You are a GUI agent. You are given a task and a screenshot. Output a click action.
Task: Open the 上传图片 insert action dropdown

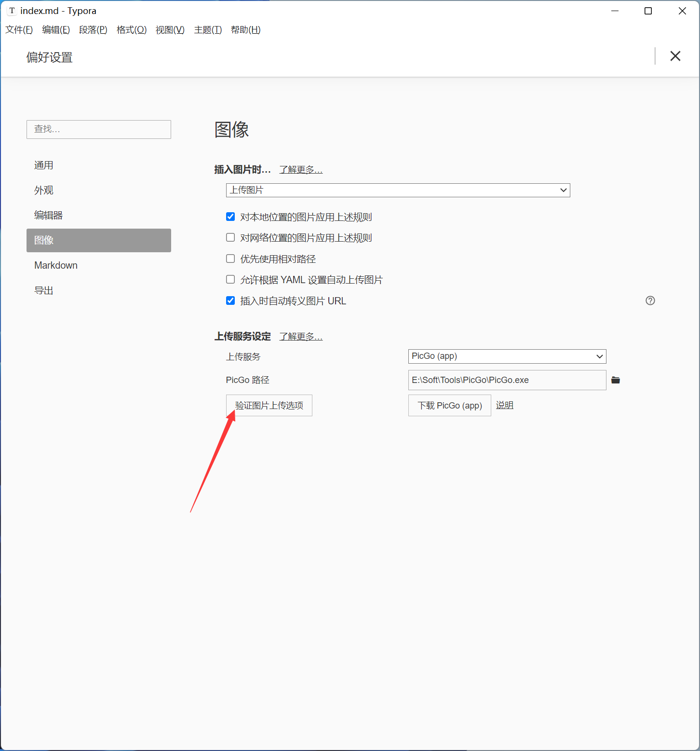point(398,190)
